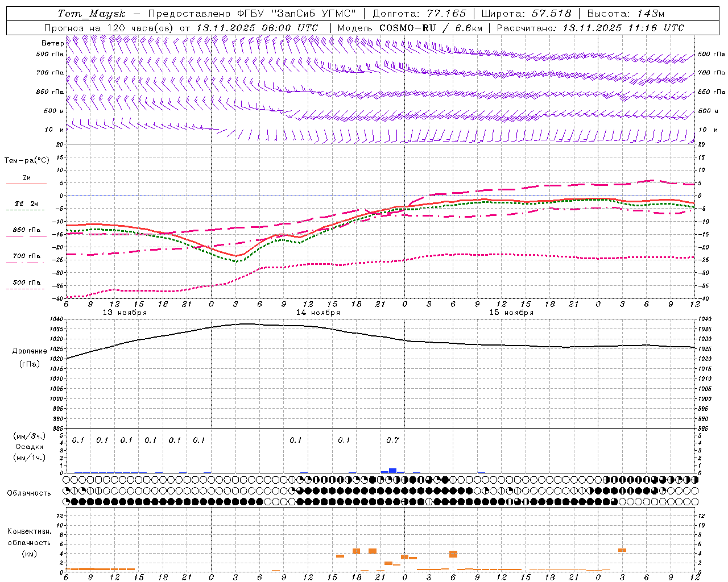The height and width of the screenshot is (582, 728).
Task: Click the forecast start time 13.11.2025 06:00 UTC
Action: [257, 28]
